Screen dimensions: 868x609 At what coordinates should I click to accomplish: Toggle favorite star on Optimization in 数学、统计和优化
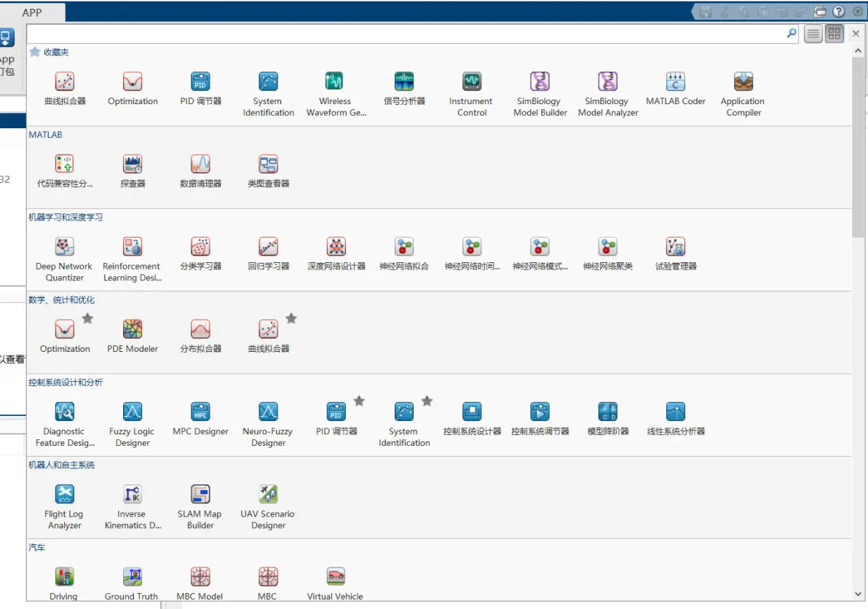pyautogui.click(x=87, y=318)
